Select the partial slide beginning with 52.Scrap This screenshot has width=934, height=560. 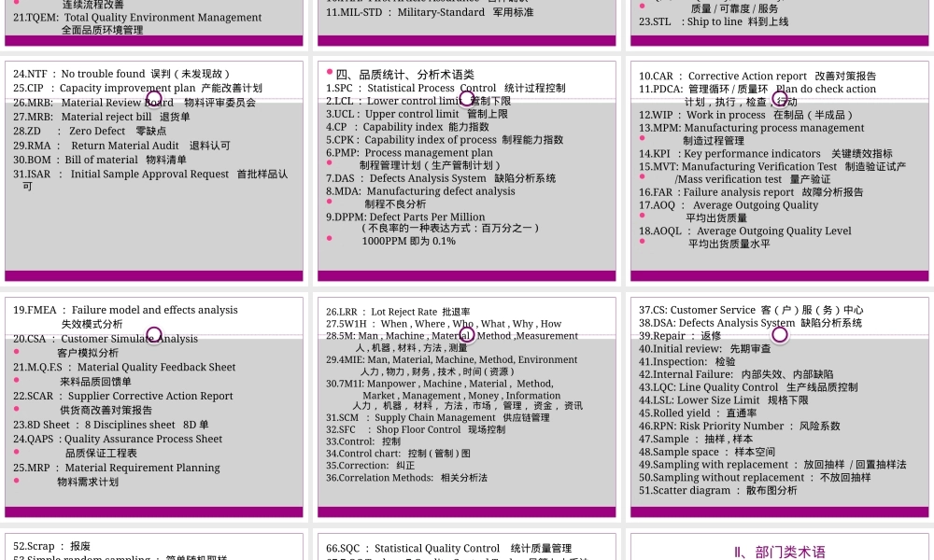coord(154,546)
